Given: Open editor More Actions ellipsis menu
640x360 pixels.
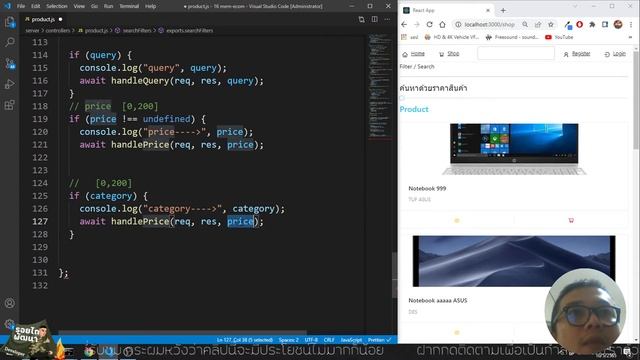Looking at the screenshot, I should pos(387,19).
